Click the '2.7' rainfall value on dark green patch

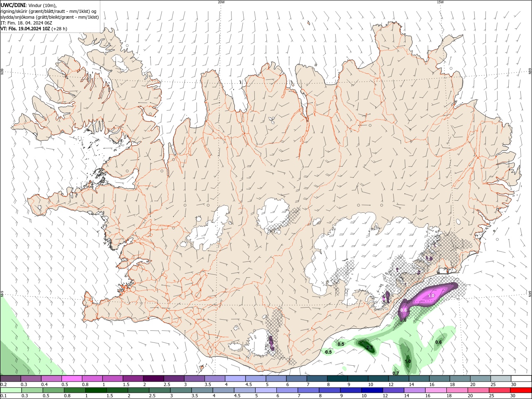pyautogui.click(x=369, y=347)
